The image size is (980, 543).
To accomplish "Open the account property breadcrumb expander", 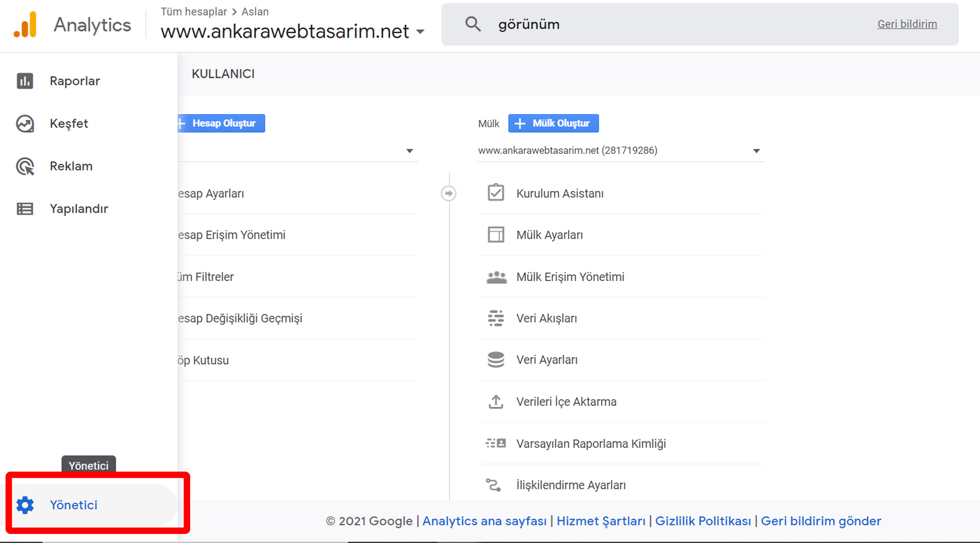I will click(x=421, y=32).
